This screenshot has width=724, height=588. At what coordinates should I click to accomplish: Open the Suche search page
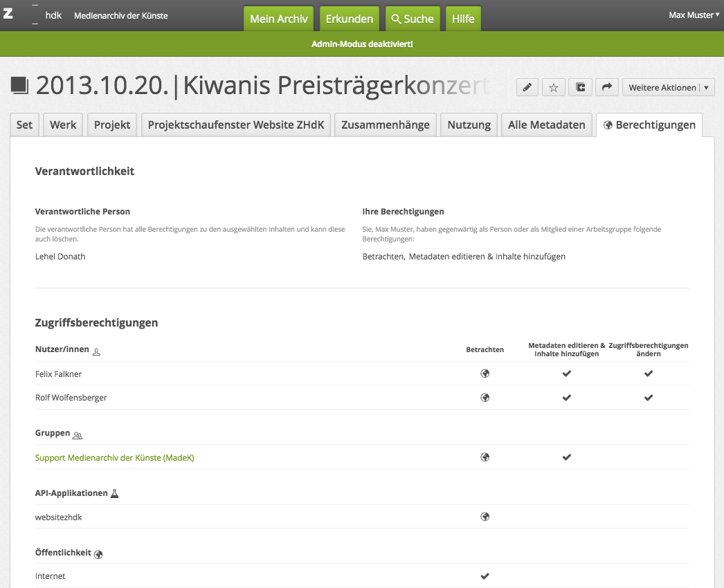[413, 19]
